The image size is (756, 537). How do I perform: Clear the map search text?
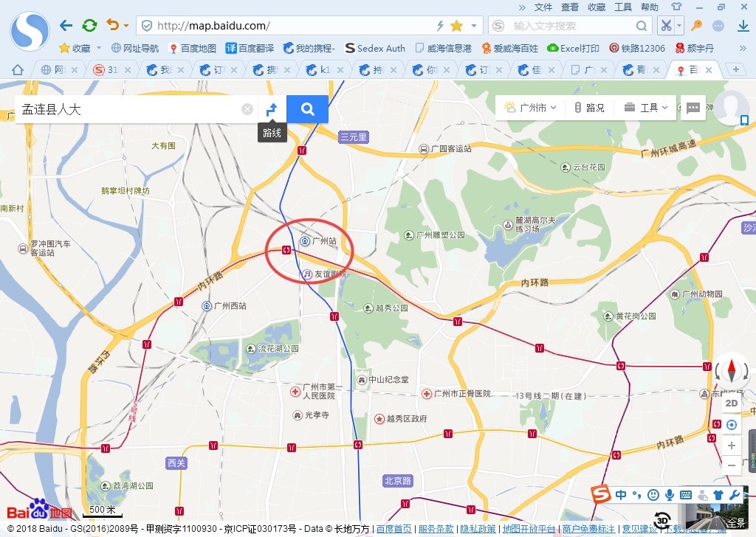pyautogui.click(x=247, y=109)
